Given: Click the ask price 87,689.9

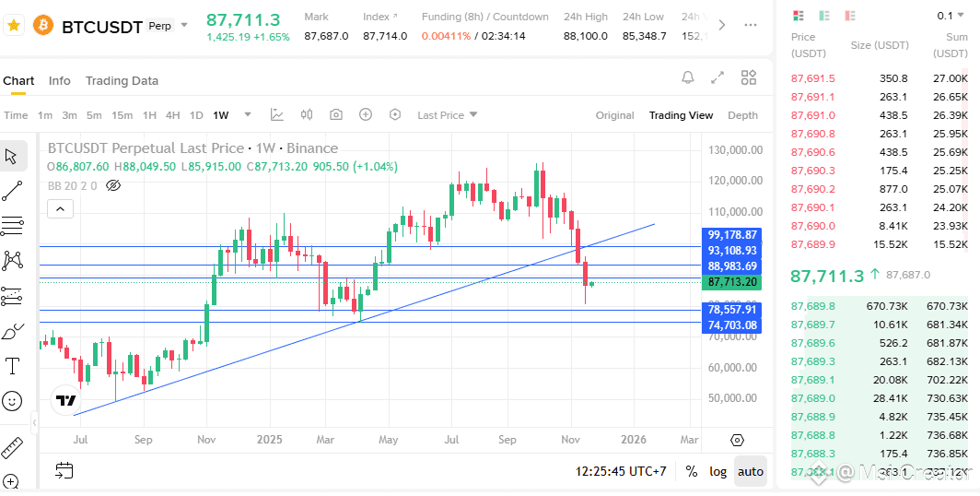Looking at the screenshot, I should (813, 244).
